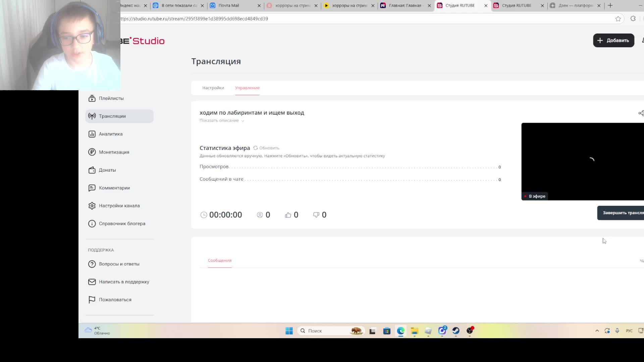Open the Донаты sidebar item

107,170
